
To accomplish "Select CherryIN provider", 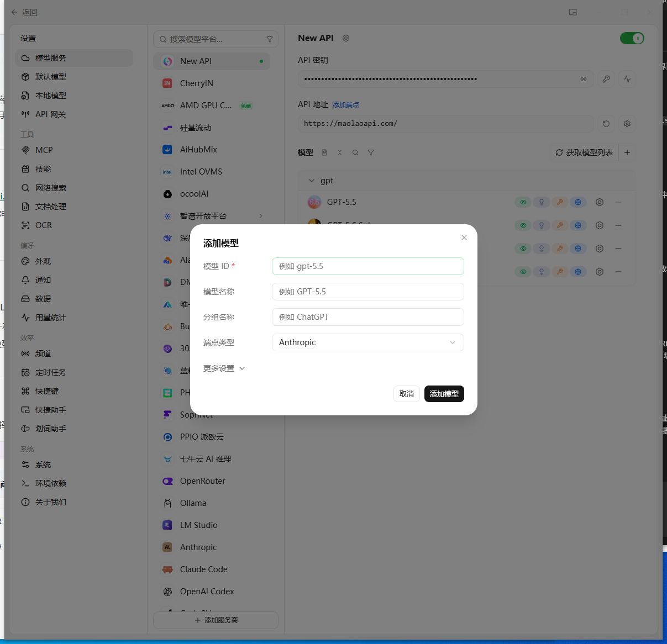I will tap(212, 83).
